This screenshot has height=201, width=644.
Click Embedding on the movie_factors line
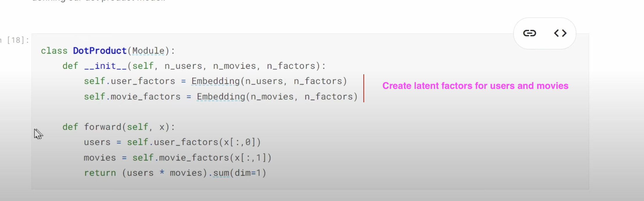point(221,96)
